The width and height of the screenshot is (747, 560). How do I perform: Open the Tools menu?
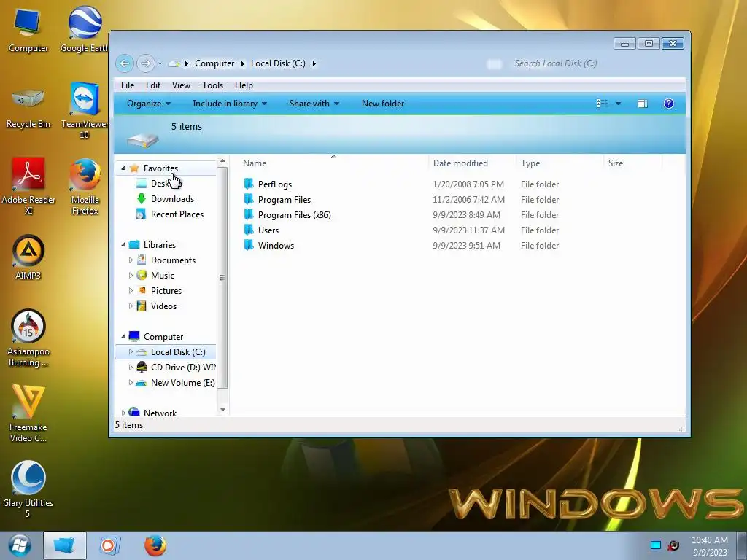(212, 85)
